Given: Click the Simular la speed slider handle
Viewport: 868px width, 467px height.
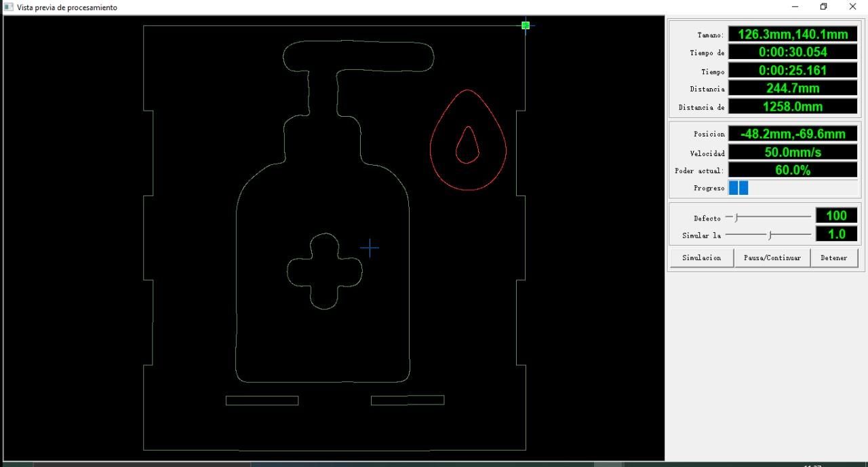Looking at the screenshot, I should tap(770, 235).
